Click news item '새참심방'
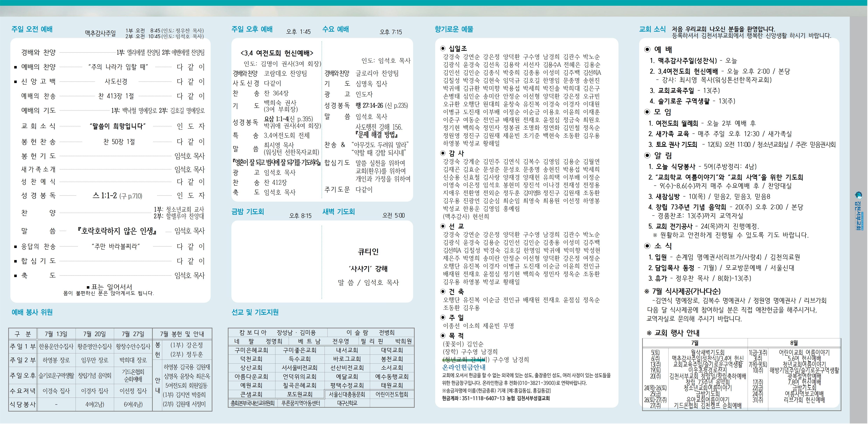 coord(668,196)
